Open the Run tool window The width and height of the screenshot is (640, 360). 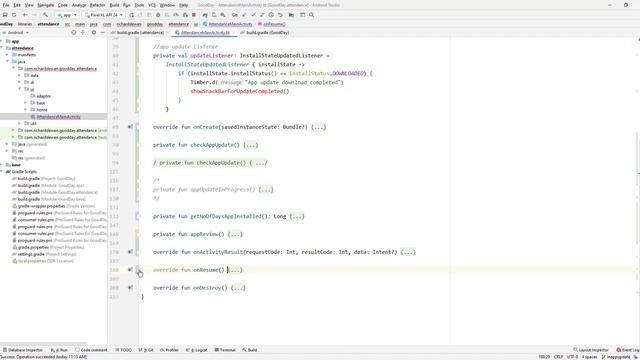tap(60, 350)
